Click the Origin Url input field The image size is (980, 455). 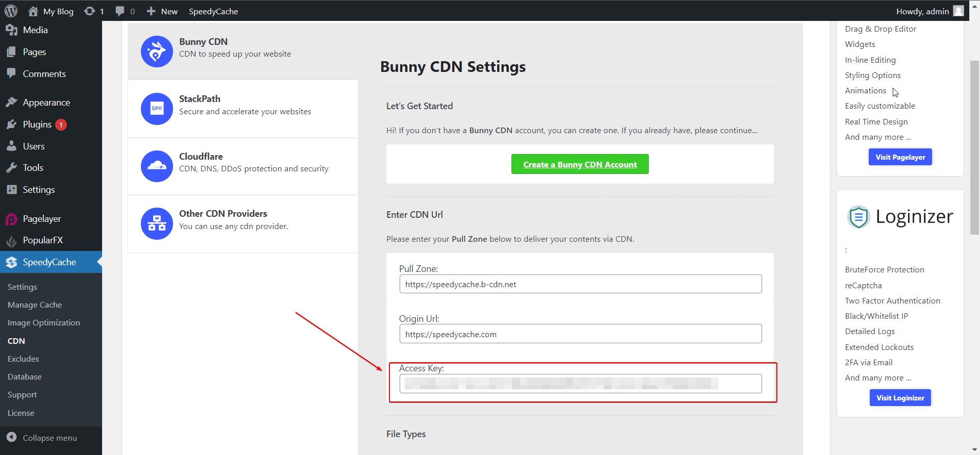(x=580, y=334)
